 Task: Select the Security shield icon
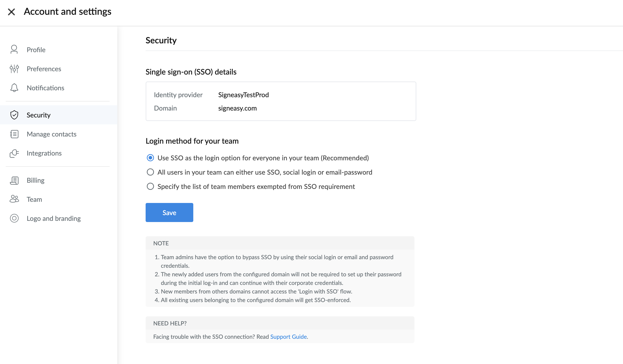[14, 115]
